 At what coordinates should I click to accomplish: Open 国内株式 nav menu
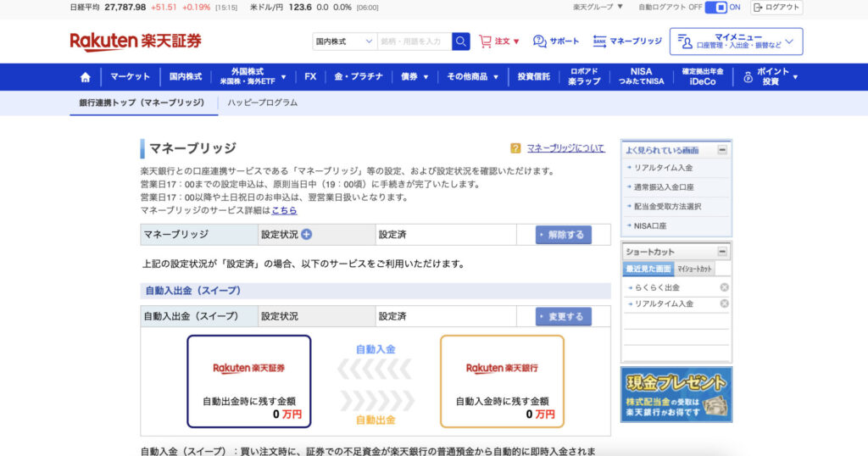coord(186,77)
